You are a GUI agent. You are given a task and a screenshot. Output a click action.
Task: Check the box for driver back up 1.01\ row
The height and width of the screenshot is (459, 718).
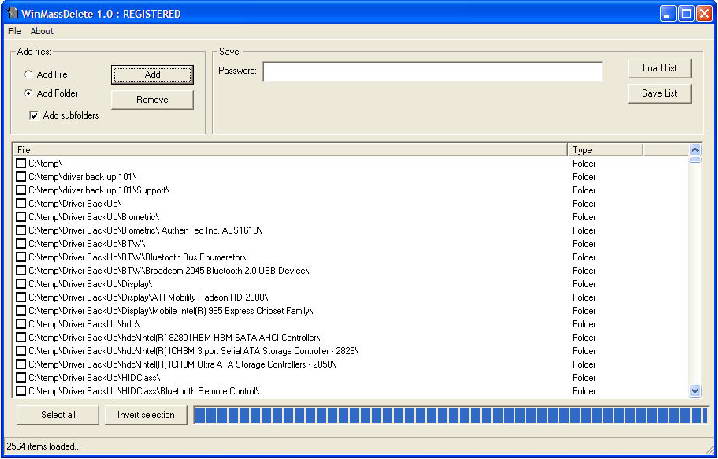(x=21, y=176)
